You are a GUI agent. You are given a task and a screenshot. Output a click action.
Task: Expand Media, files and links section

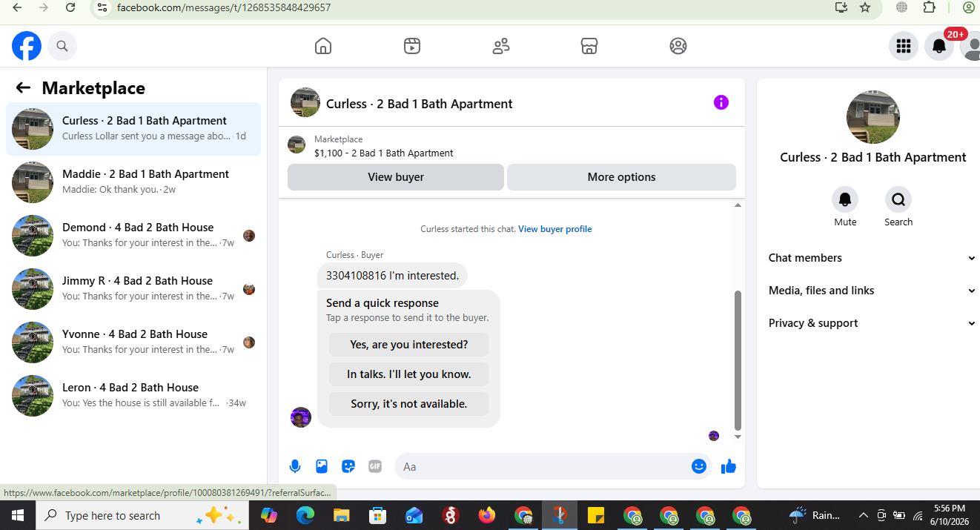(872, 291)
